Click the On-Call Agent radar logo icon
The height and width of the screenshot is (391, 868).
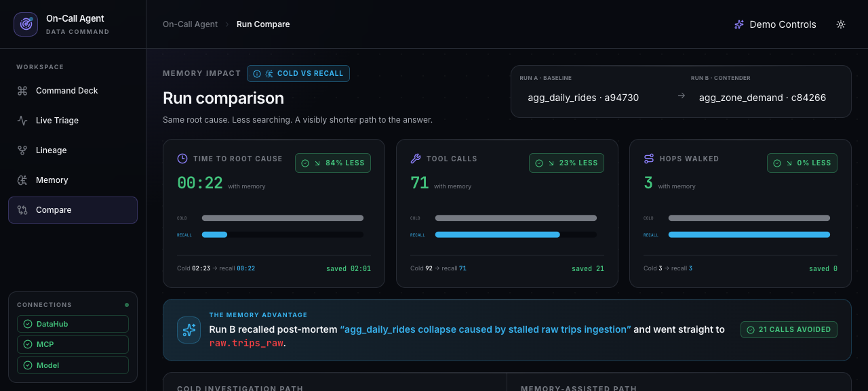(26, 24)
